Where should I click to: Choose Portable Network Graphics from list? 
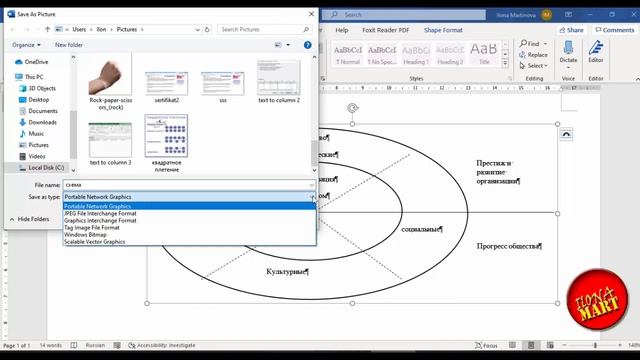pos(189,206)
